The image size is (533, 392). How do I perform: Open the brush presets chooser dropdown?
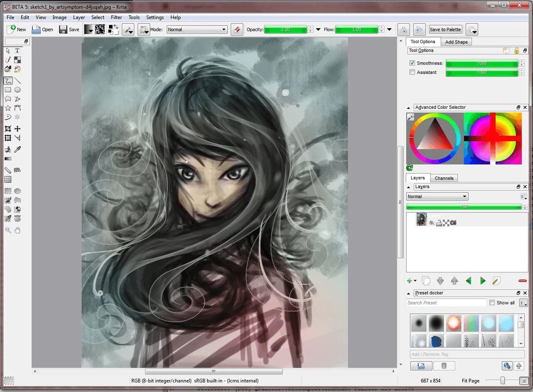point(144,29)
